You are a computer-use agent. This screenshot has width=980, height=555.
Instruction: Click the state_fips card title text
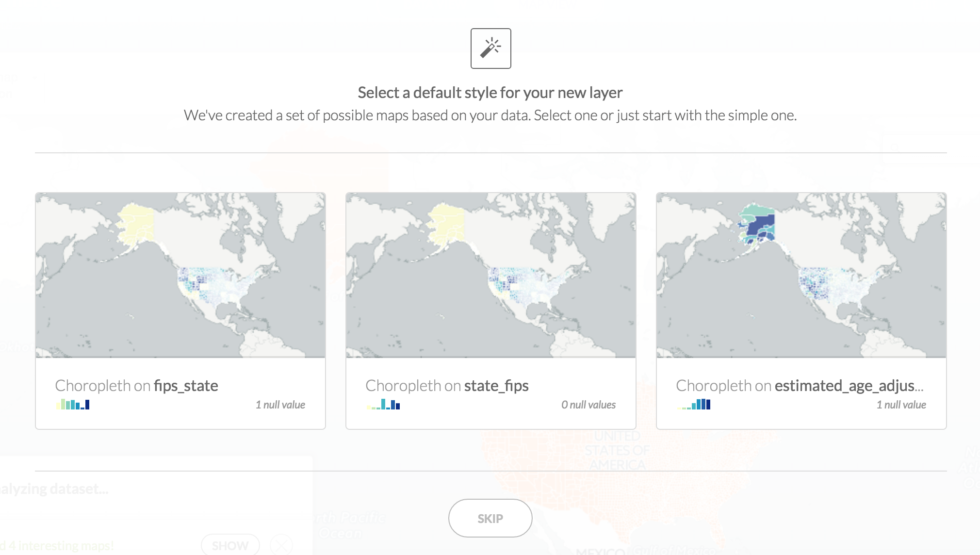tap(448, 385)
